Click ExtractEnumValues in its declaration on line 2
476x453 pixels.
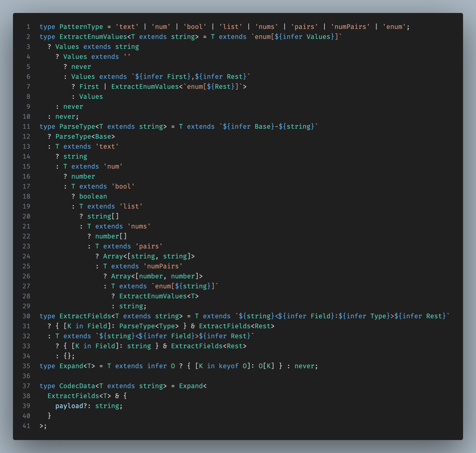point(93,37)
